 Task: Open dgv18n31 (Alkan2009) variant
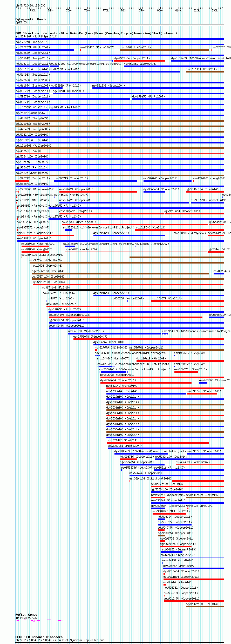[68, 91]
